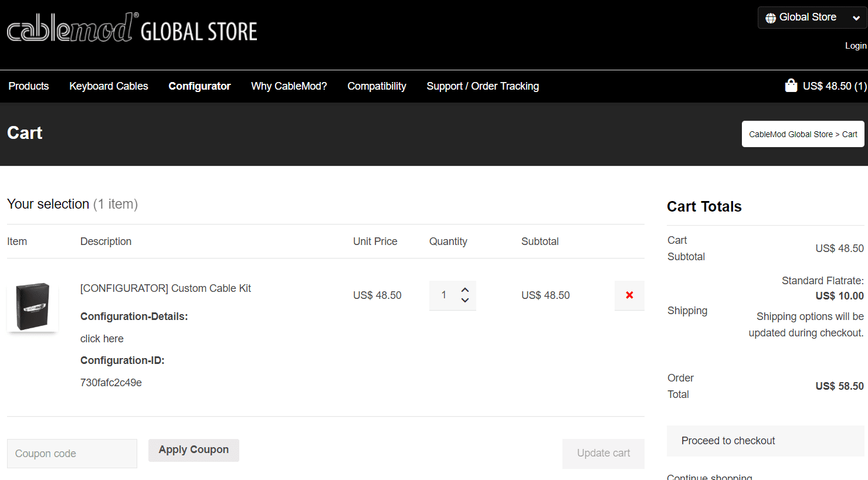Click the globe icon beside Global Store
Screen dimensions: 868x480
(771, 18)
